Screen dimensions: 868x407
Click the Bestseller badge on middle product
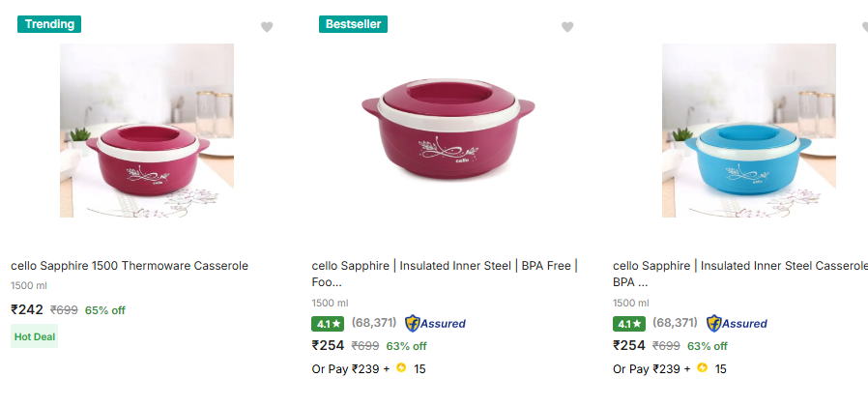353,24
